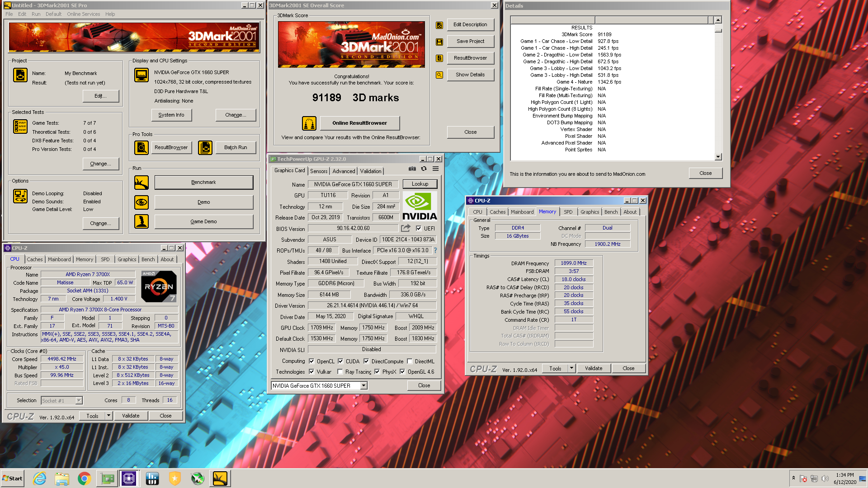Click the Edit Description icon
The height and width of the screenshot is (488, 868).
point(439,25)
